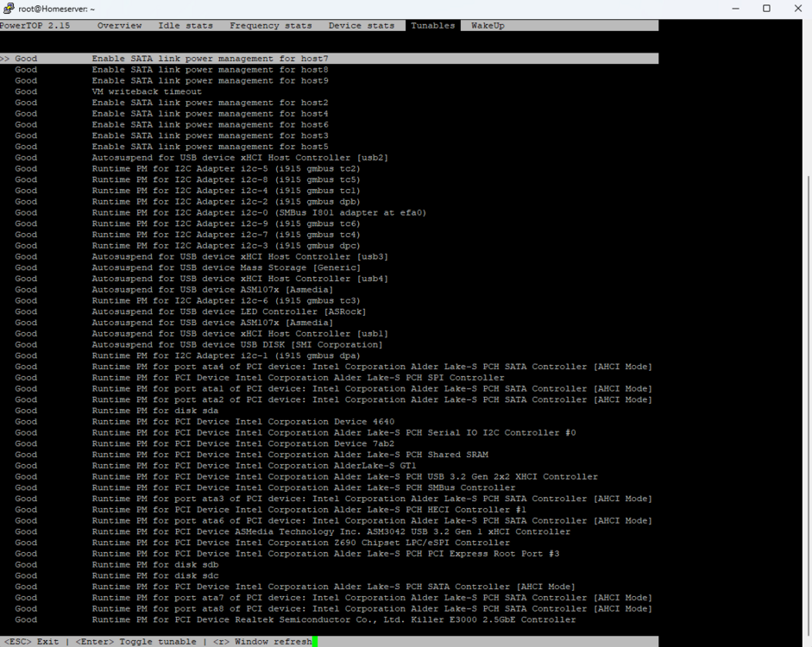
Task: Click the PCH SPI Controller row
Action: 260,378
